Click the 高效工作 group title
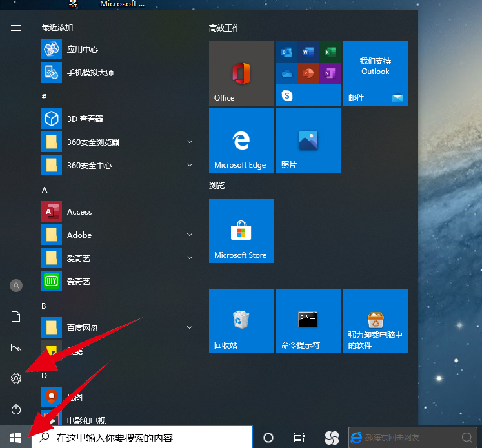482x448 pixels. tap(225, 28)
